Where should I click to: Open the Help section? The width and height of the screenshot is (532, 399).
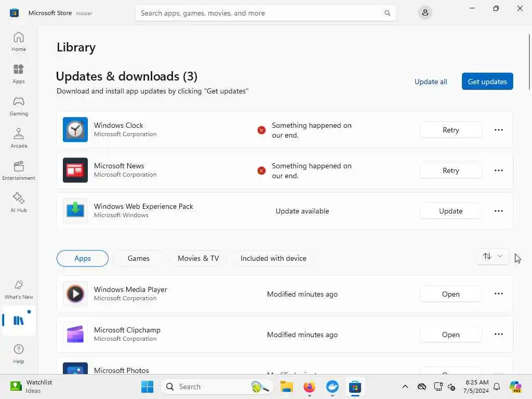(x=19, y=354)
